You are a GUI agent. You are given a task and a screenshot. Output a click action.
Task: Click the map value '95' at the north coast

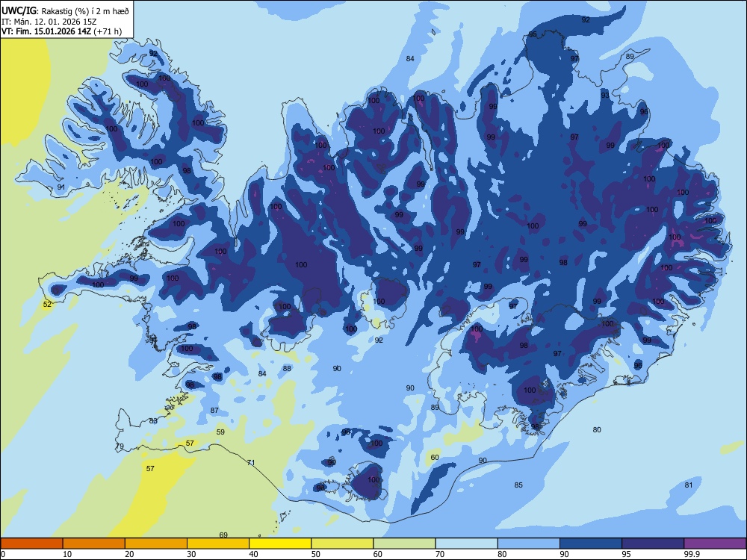533,34
